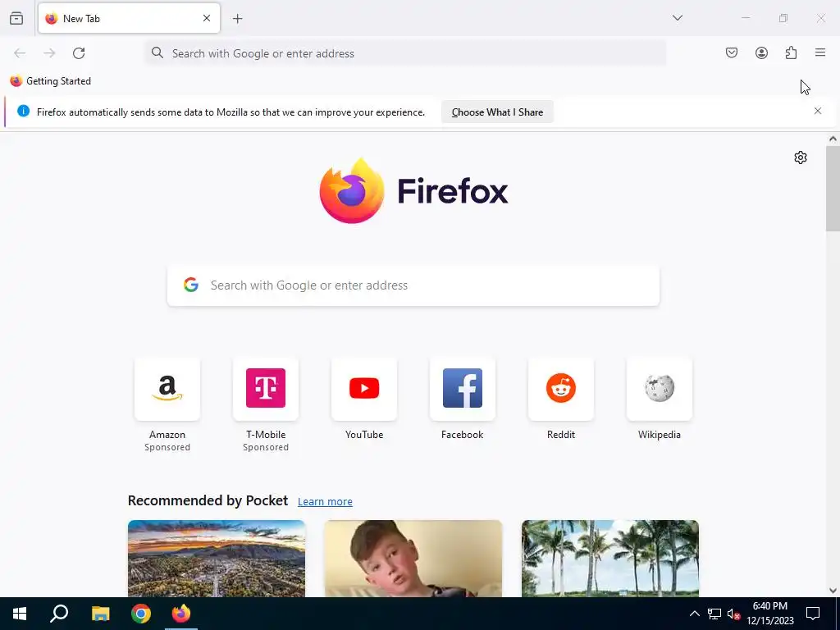Click the page scrollbar up arrow
This screenshot has width=840, height=630.
pos(833,139)
